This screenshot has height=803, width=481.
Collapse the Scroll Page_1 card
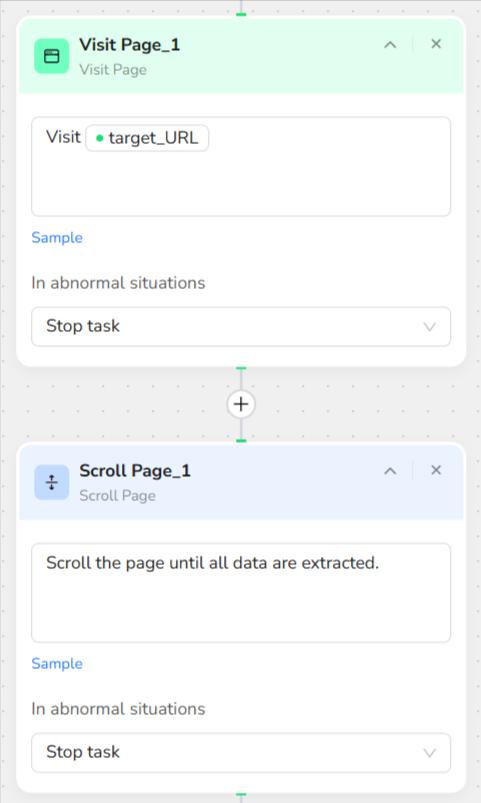coord(390,471)
